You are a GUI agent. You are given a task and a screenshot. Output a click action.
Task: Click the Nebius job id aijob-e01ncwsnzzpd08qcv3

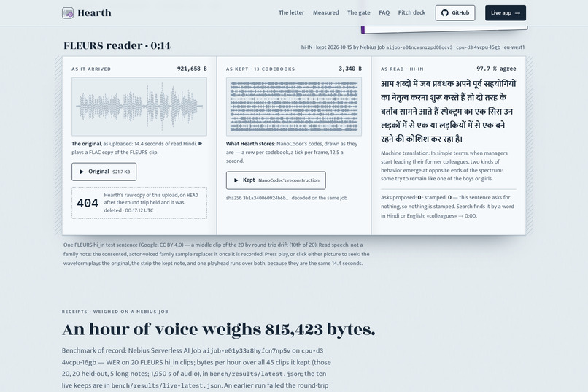pos(419,47)
